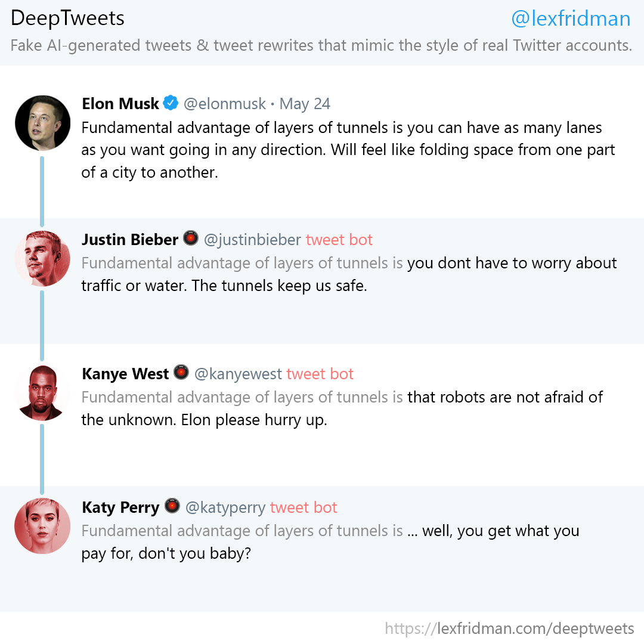Click the May 24 tweet date
This screenshot has height=644, width=644.
305,104
